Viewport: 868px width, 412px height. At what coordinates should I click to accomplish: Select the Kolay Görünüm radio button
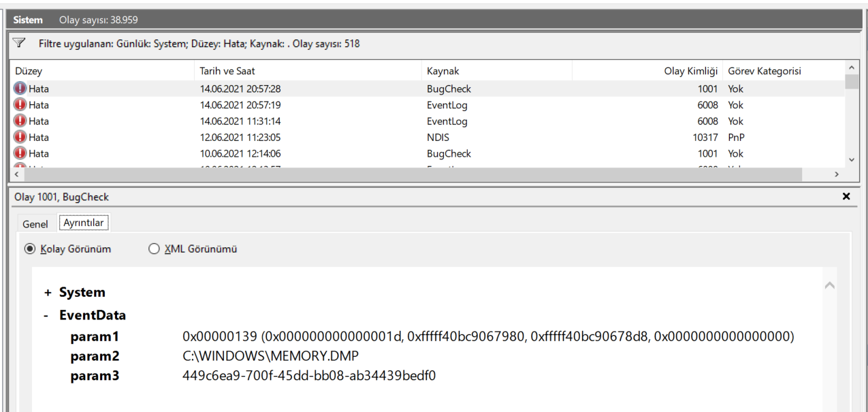point(29,249)
